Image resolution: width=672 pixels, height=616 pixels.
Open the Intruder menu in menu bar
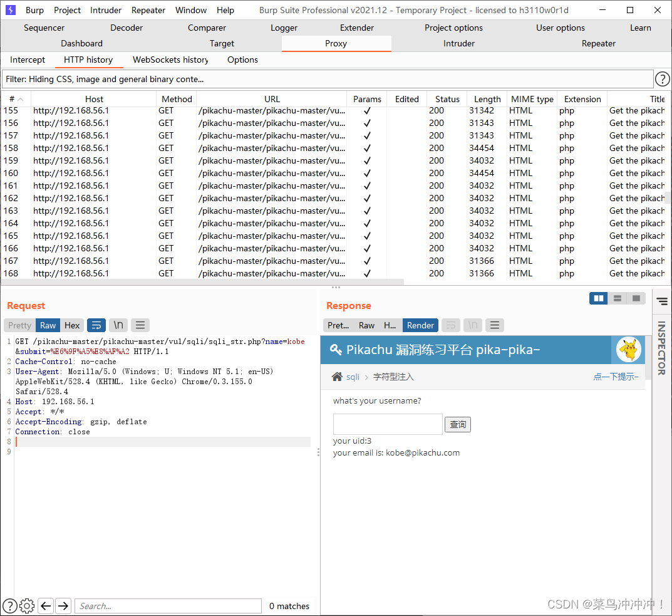click(106, 10)
